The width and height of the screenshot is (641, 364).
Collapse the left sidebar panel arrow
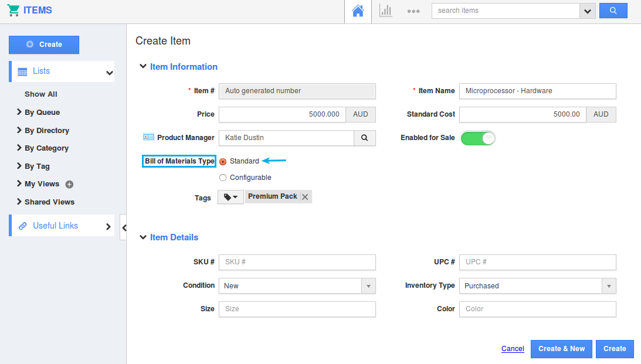tap(123, 227)
